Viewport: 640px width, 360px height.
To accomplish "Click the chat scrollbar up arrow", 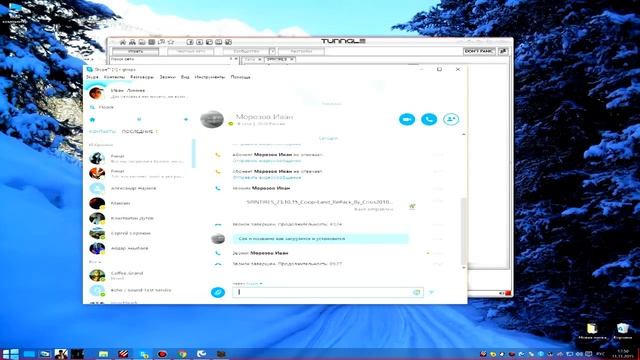I will (x=463, y=134).
